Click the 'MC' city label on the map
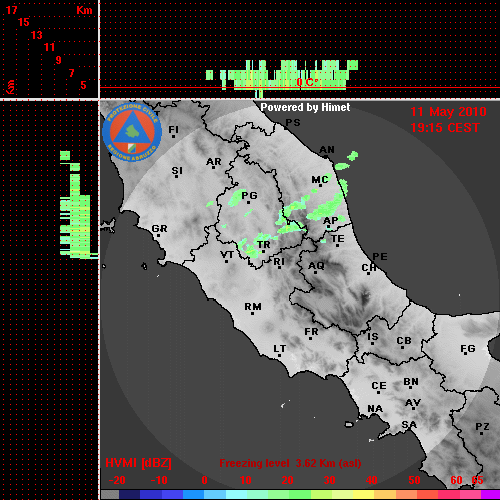500x500 pixels. pyautogui.click(x=320, y=180)
